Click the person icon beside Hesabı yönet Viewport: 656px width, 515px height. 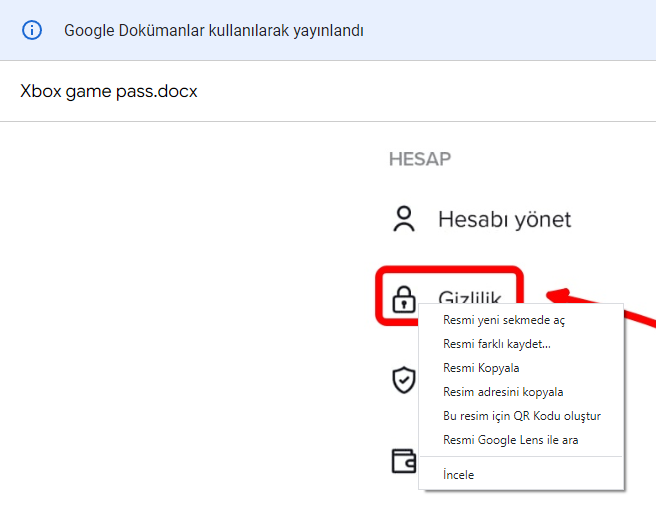tap(404, 220)
